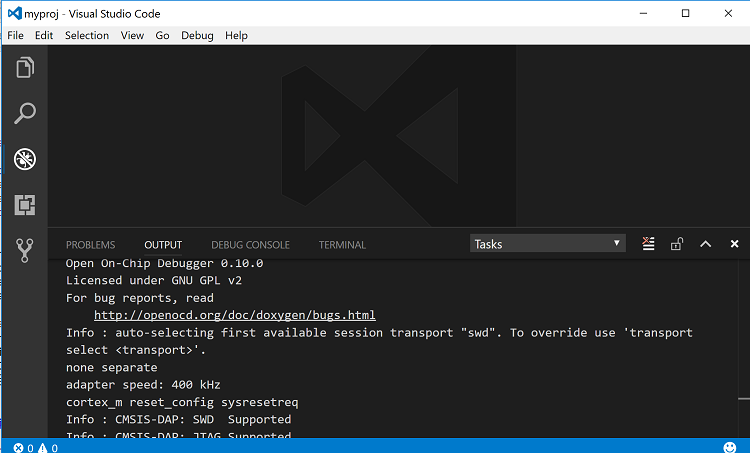Open the Tasks output channel dropdown
Viewport: 750px width, 453px height.
[x=547, y=244]
